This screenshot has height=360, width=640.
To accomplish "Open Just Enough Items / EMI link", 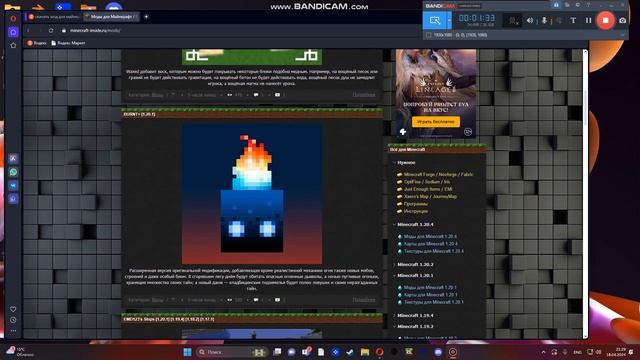I will pos(428,189).
